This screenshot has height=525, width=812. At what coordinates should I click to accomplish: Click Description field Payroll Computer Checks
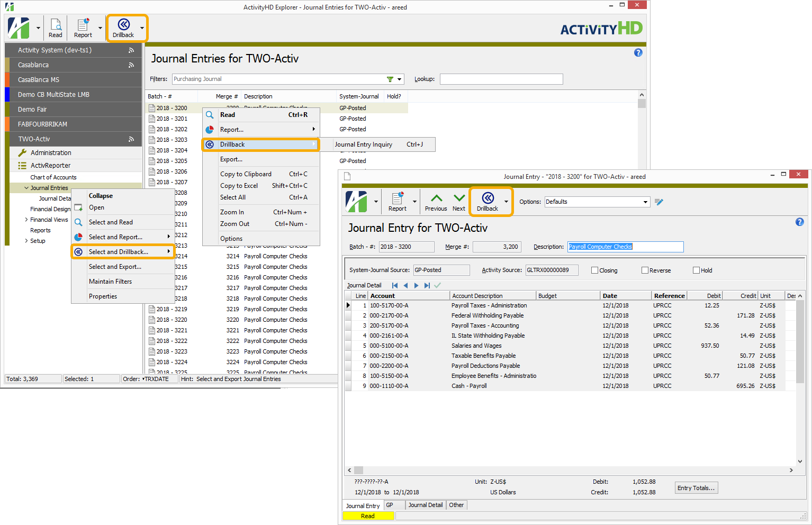click(626, 247)
